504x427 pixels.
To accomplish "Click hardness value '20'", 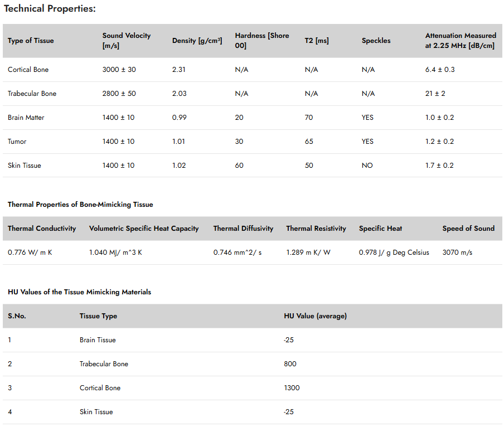I will (239, 118).
